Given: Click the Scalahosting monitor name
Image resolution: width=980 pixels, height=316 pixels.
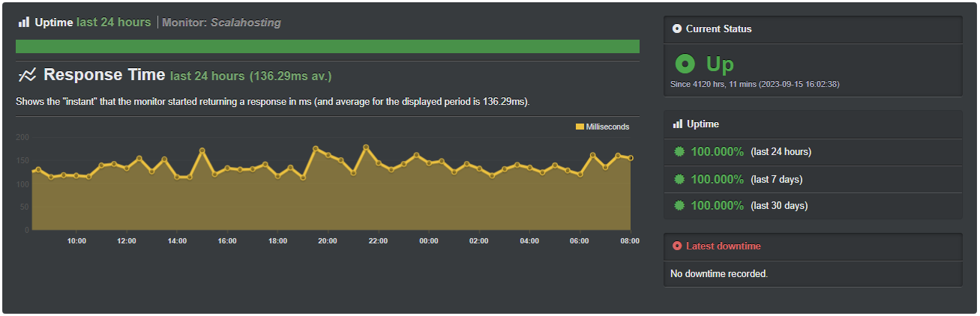Looking at the screenshot, I should (246, 22).
